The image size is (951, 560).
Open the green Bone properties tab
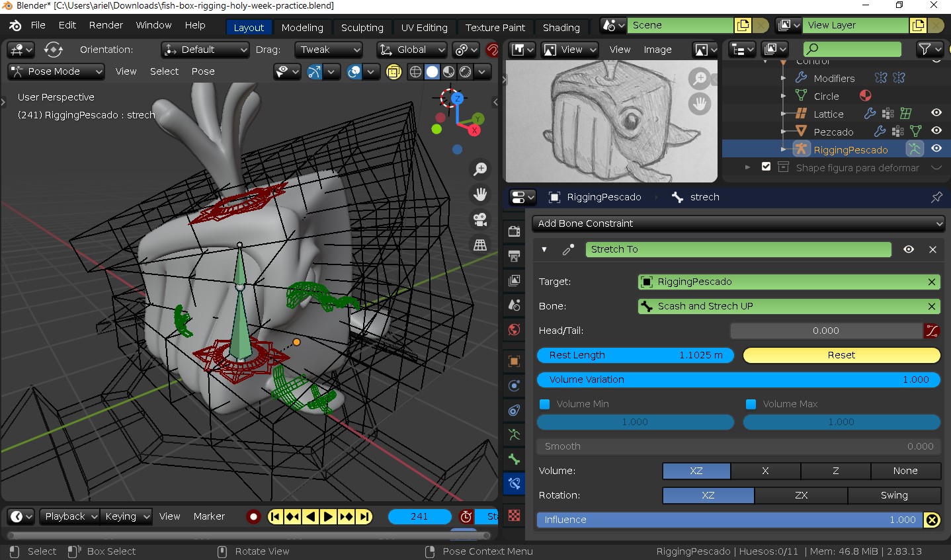[x=514, y=459]
